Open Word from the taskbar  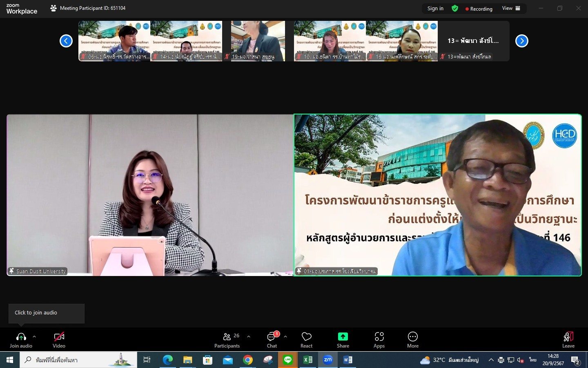pos(348,360)
